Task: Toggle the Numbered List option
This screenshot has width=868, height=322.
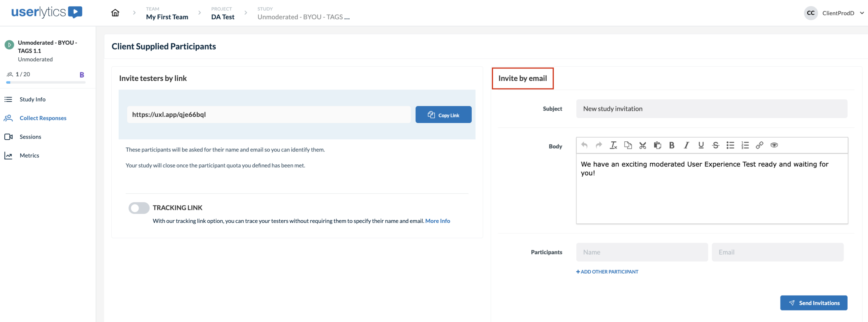Action: [745, 145]
